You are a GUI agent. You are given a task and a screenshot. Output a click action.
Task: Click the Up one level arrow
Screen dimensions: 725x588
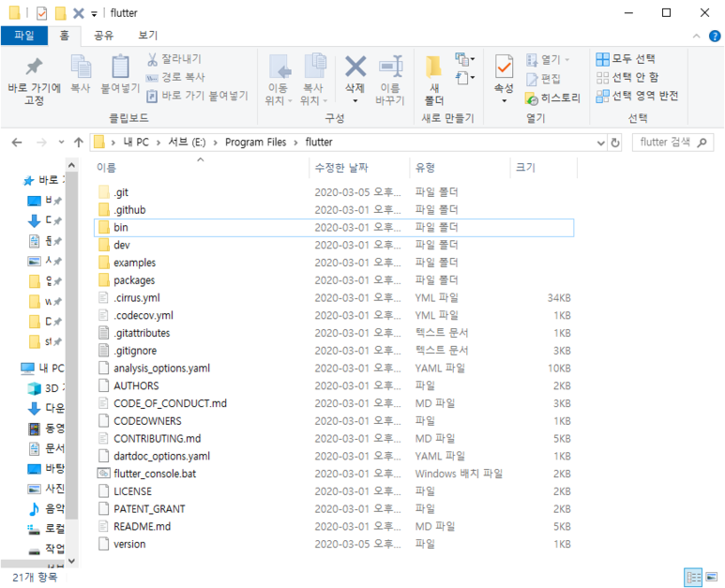(79, 143)
